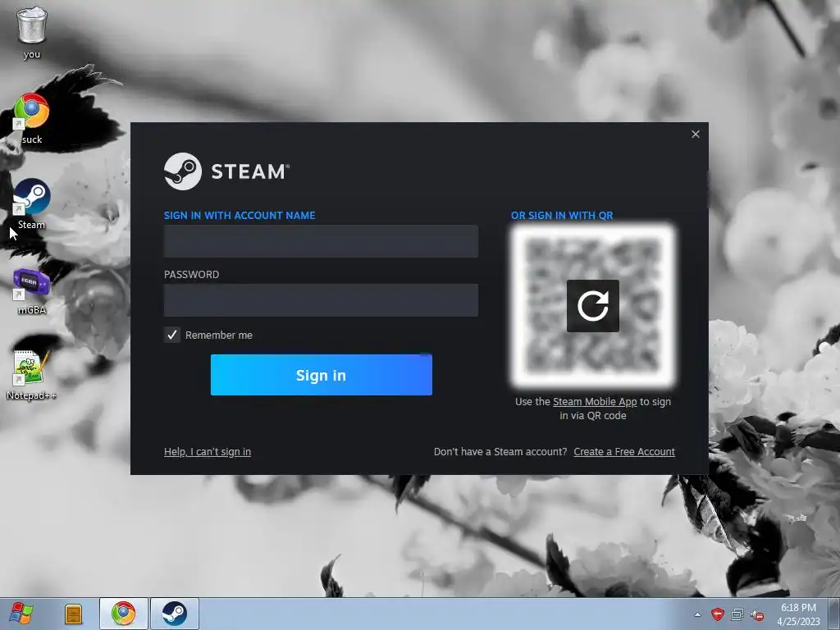Open the Recycle Bin desktop icon labeled 'you'
The width and height of the screenshot is (840, 630).
[32, 32]
